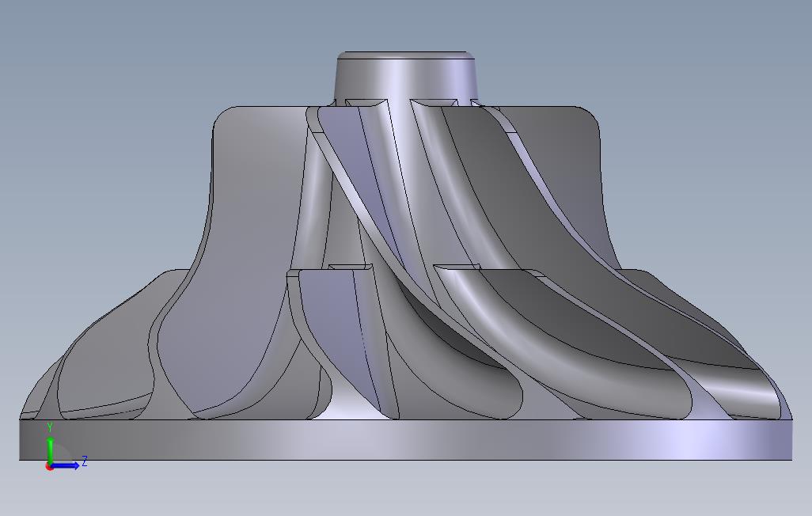Screen dimensions: 812x516
Task: Click the "Y" axis label
Action: tap(50, 427)
